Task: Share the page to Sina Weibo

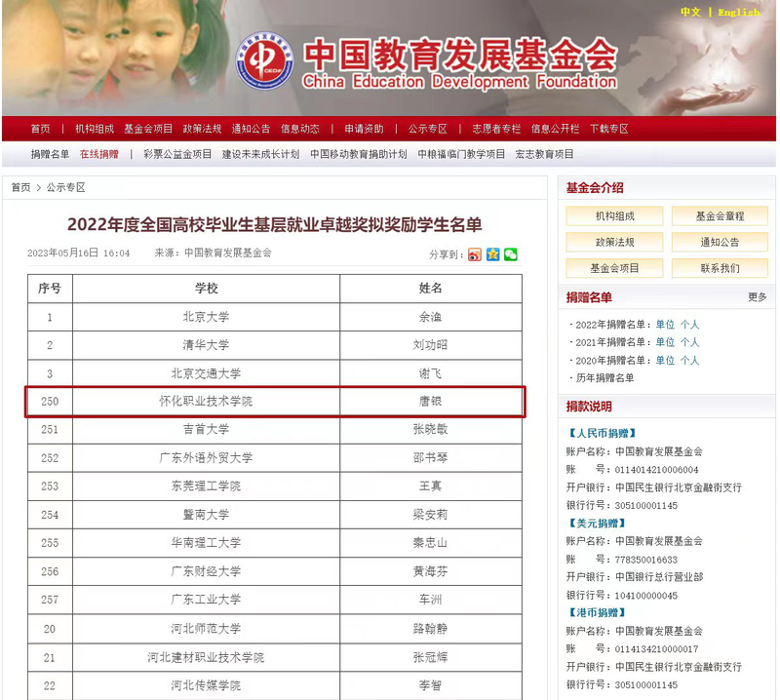Action: tap(475, 254)
